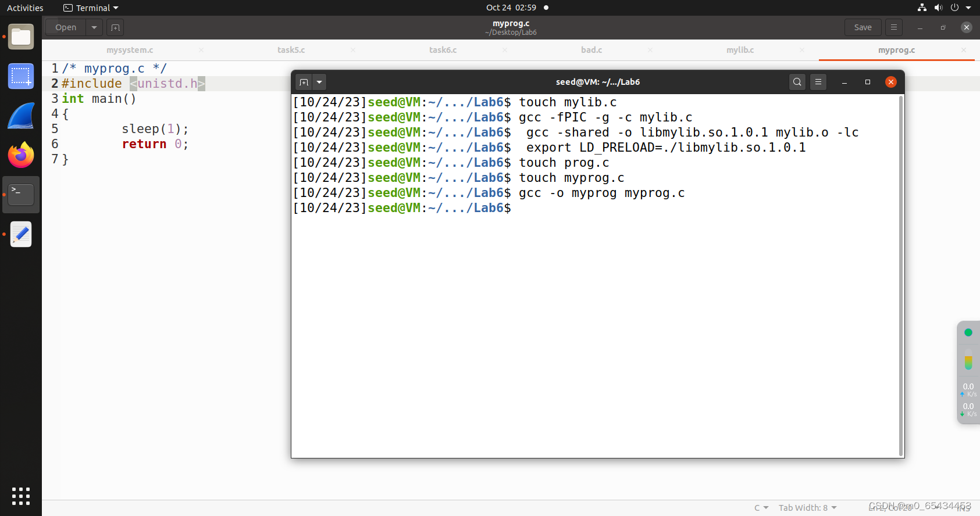Screen dimensions: 980x516
Task: Click the /* myprog.c */ comment line
Action: 114,69
